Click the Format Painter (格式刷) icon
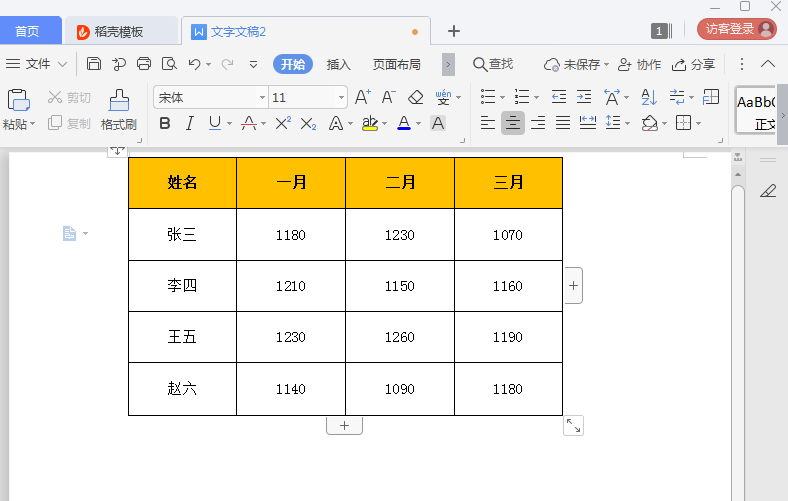Viewport: 788px width, 501px height. click(118, 110)
